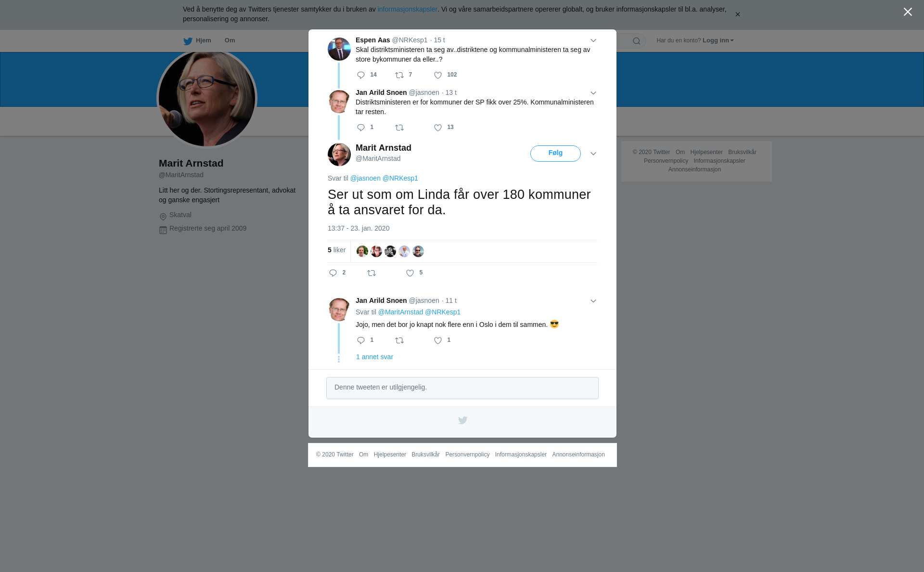Viewport: 924px width, 572px height.
Task: Like Marit Arnstad's main tweet
Action: (x=410, y=273)
